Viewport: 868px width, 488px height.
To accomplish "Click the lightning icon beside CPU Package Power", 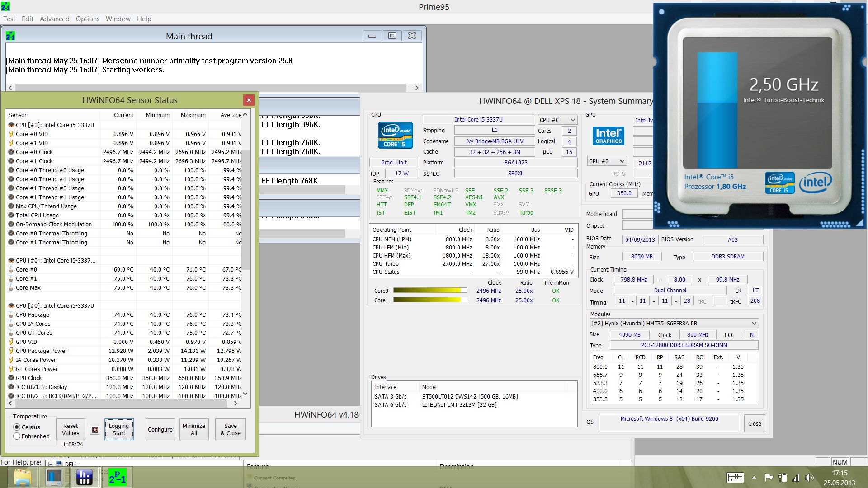I will click(11, 351).
